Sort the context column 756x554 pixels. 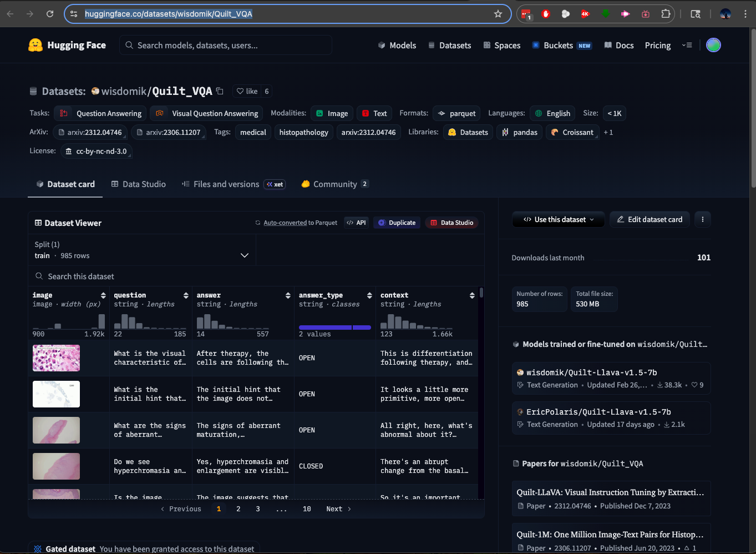point(472,295)
